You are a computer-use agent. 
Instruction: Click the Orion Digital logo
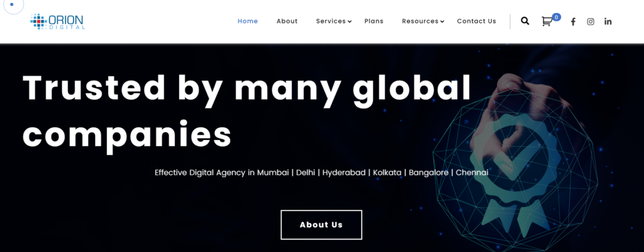(57, 21)
